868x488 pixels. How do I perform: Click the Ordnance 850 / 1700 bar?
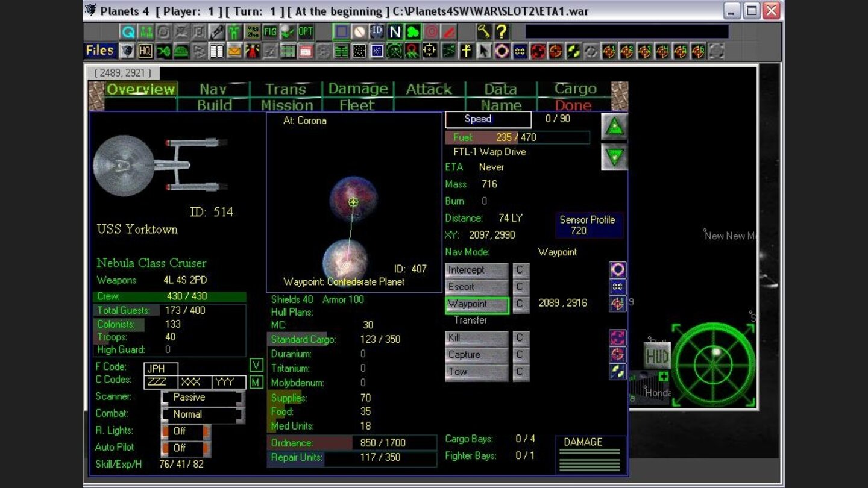pyautogui.click(x=352, y=443)
